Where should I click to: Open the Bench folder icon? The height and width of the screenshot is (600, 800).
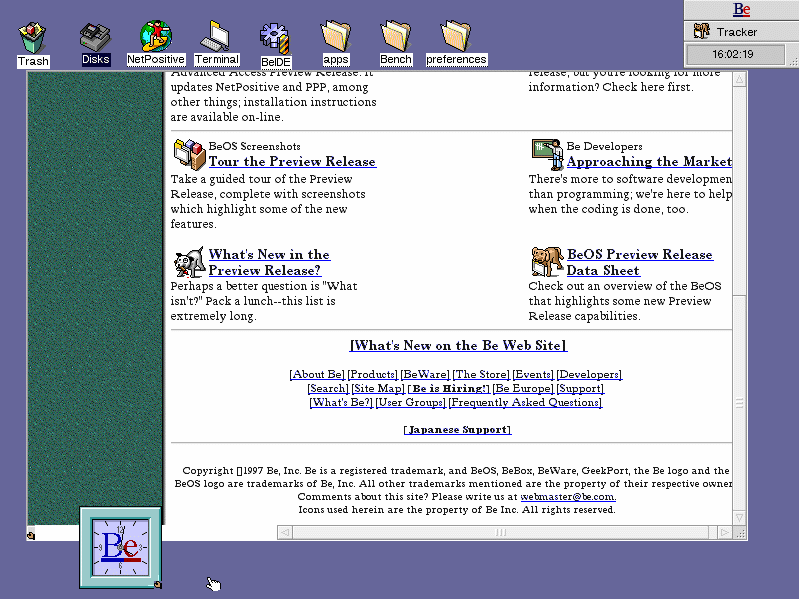click(395, 38)
